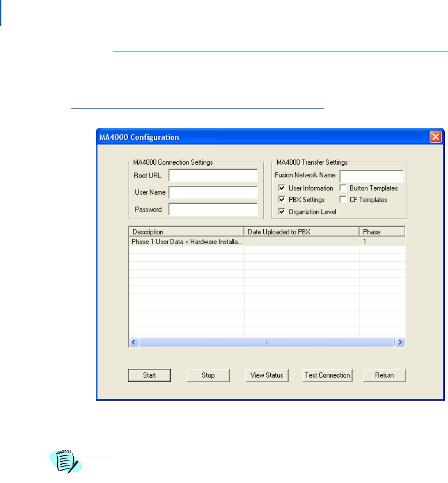
Task: Sort by the Phase column header
Action: 382,232
